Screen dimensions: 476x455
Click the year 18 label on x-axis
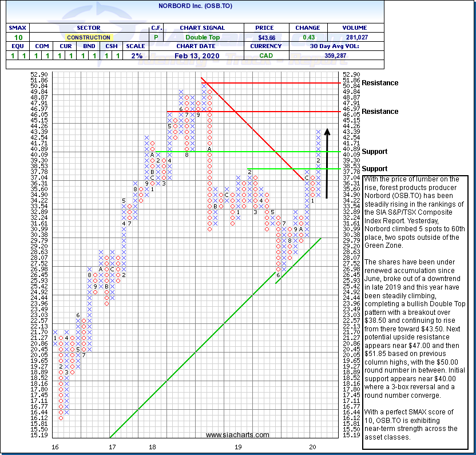pos(152,446)
